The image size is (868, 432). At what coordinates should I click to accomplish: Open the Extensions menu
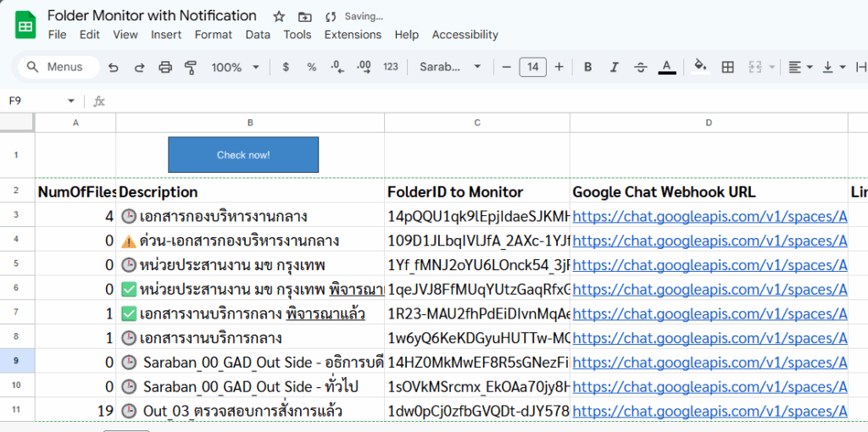pyautogui.click(x=353, y=35)
